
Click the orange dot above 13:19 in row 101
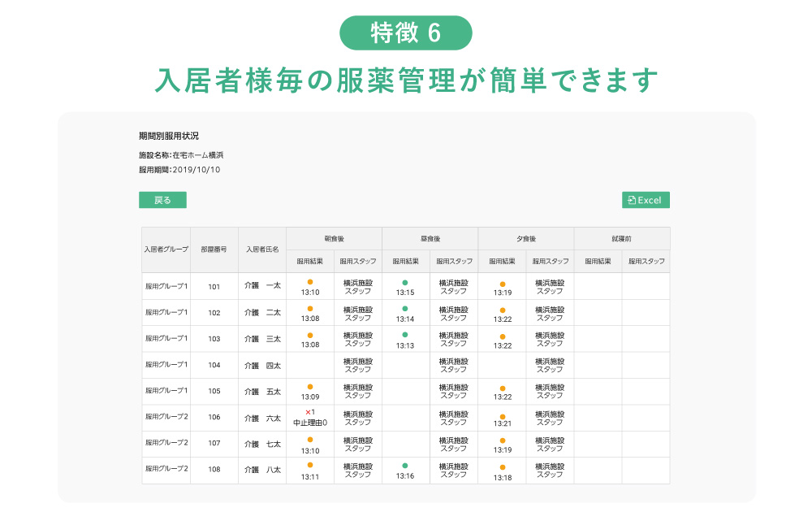(x=503, y=284)
